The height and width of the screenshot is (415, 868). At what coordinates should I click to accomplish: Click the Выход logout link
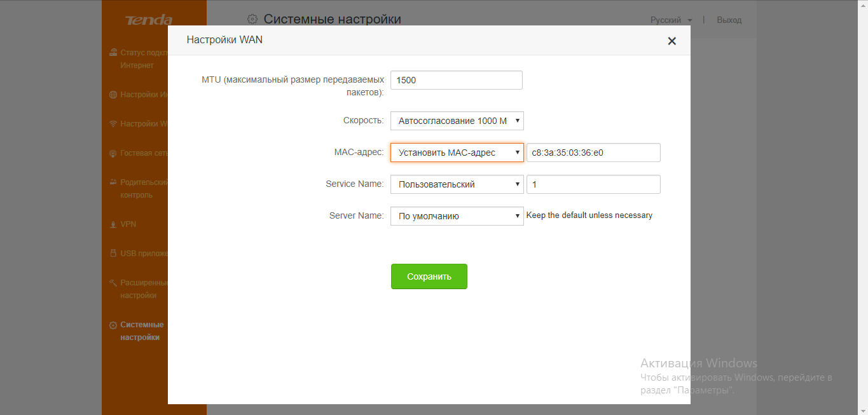[x=729, y=20]
